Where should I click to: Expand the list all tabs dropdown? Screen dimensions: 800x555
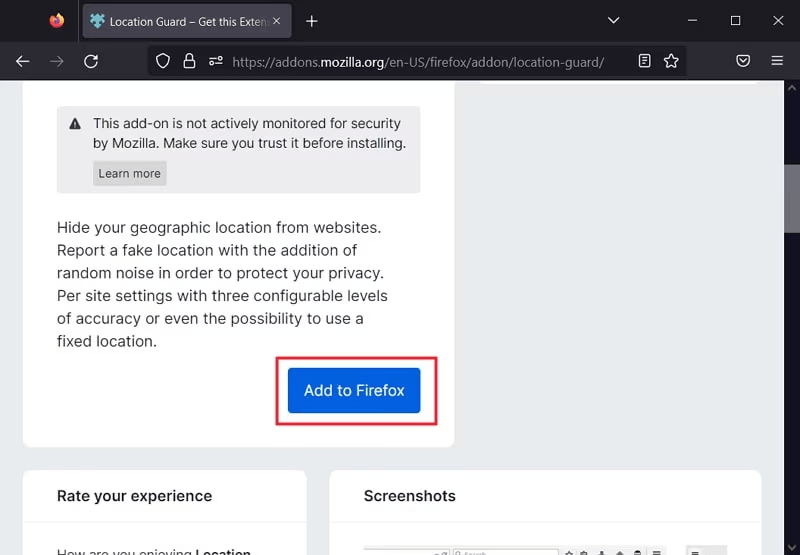pos(613,20)
